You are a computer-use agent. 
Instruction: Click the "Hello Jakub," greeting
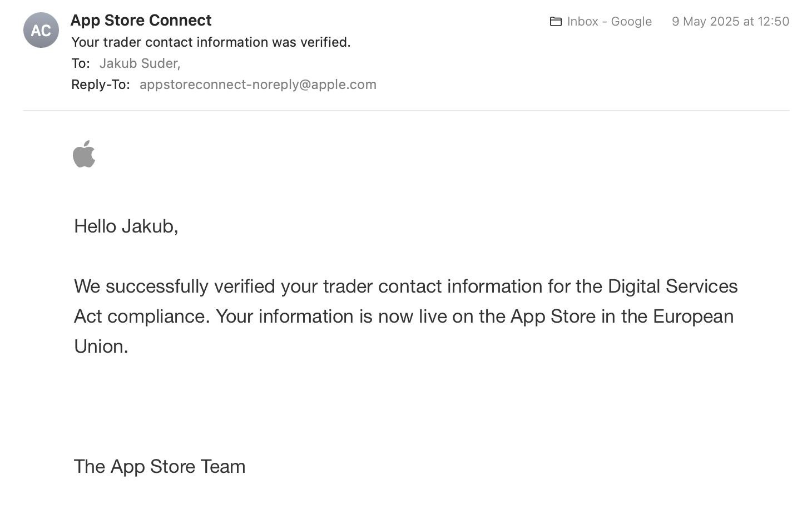(126, 226)
